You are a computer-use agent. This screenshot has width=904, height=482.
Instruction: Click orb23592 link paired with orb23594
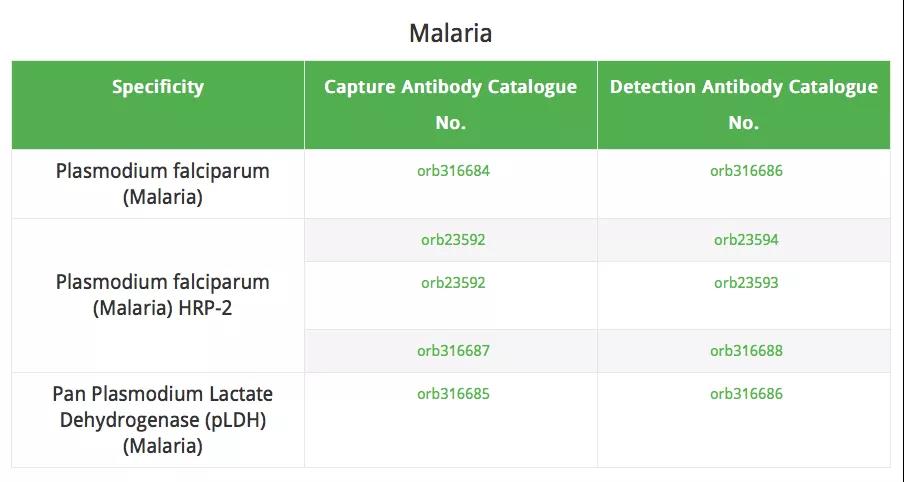click(453, 240)
